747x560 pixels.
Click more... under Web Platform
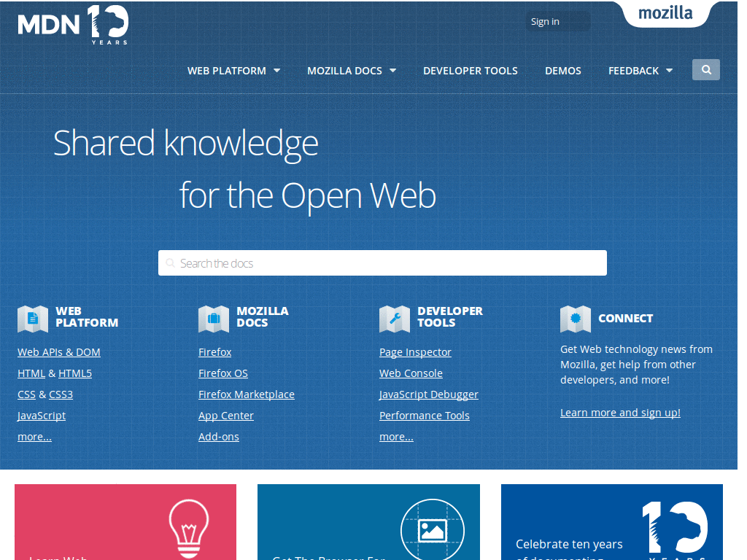34,437
